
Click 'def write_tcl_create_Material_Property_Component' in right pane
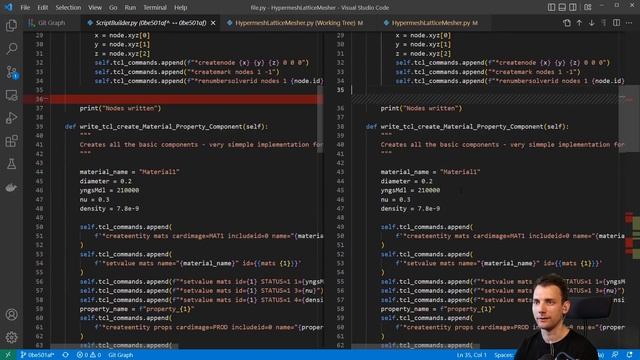(x=467, y=127)
